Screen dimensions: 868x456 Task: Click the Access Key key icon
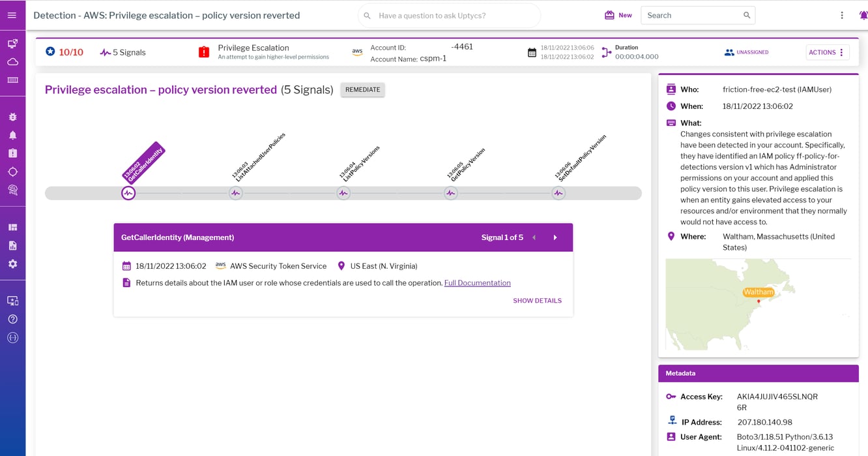pyautogui.click(x=671, y=397)
